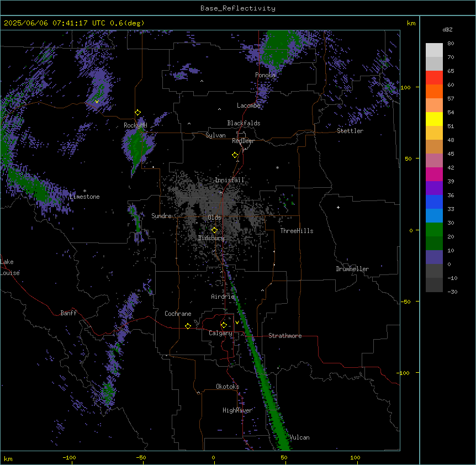Click the ThreeHills label
Image resolution: width=476 pixels, height=465 pixels.
[297, 231]
